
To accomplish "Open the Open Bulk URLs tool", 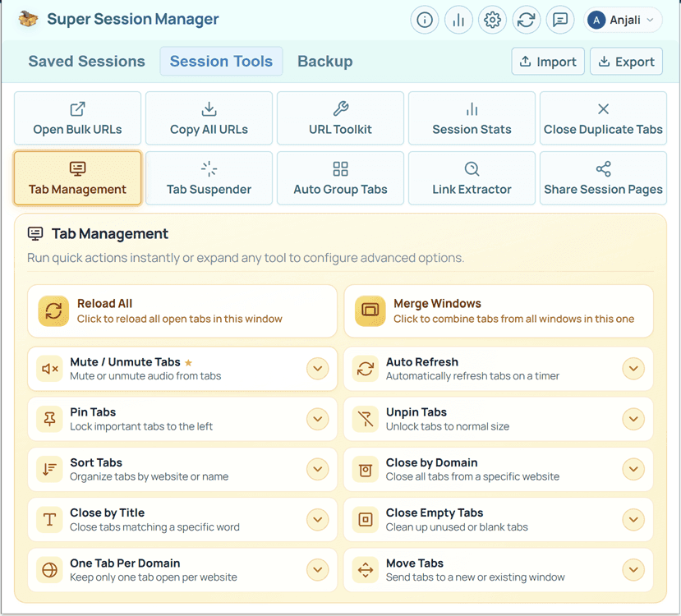I will (77, 118).
